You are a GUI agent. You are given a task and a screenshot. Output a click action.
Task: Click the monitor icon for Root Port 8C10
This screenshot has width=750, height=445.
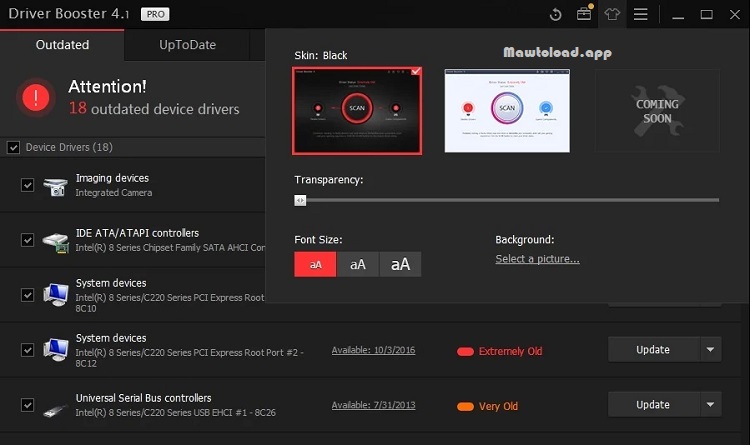55,295
